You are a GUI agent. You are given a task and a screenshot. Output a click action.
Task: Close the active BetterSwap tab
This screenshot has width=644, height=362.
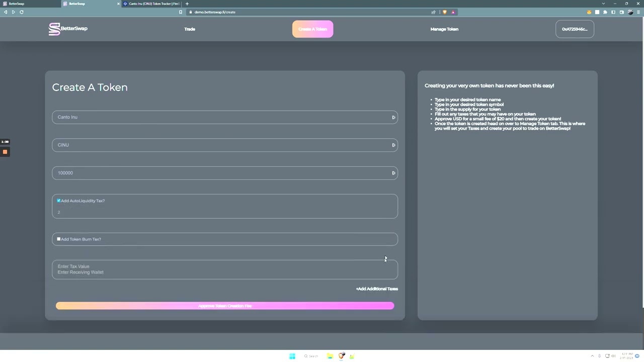[x=119, y=4]
